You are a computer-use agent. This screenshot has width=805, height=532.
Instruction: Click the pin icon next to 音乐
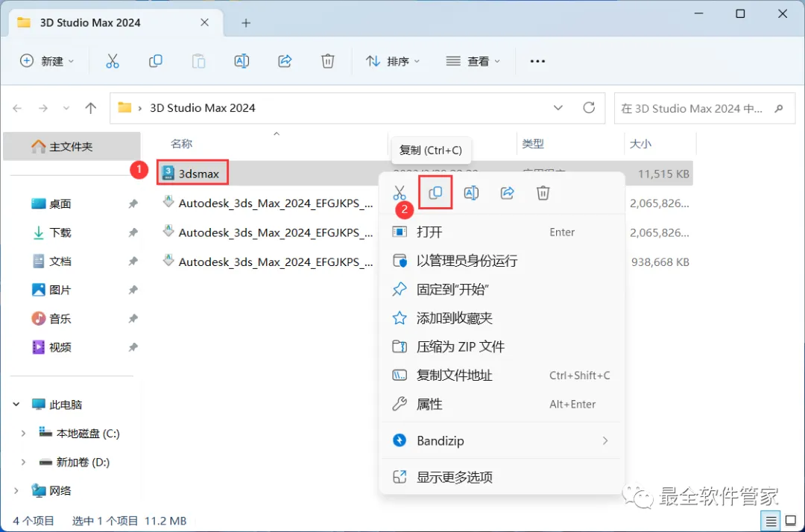pos(133,319)
